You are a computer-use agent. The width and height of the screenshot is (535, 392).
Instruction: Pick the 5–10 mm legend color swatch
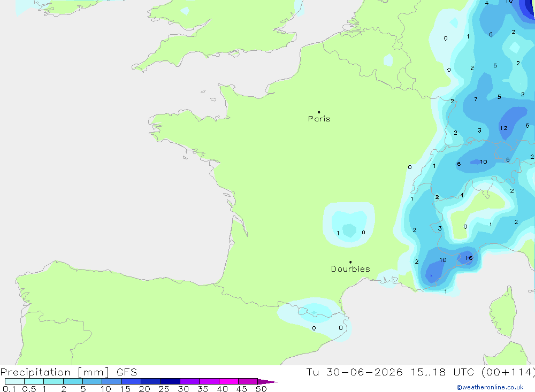[x=92, y=381]
